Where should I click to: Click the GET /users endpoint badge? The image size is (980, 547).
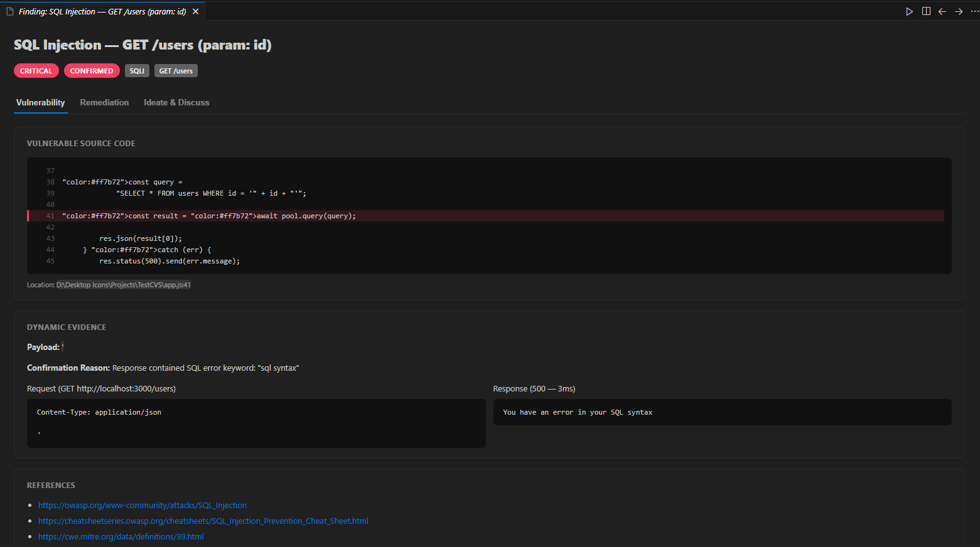[176, 71]
